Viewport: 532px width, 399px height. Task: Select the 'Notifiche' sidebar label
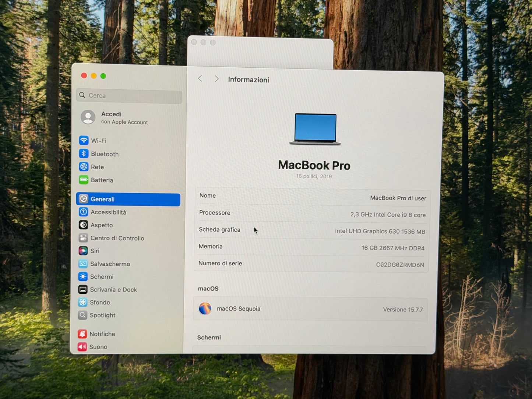[x=102, y=334]
